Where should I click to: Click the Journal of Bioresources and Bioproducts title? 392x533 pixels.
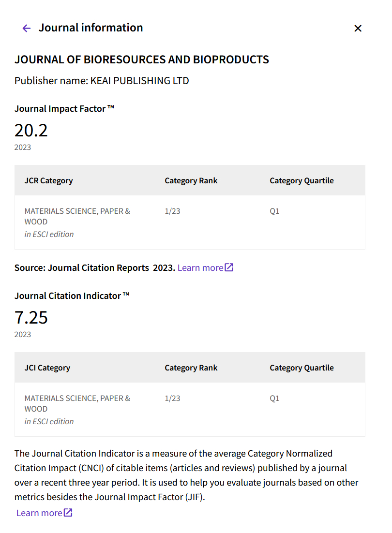(141, 59)
